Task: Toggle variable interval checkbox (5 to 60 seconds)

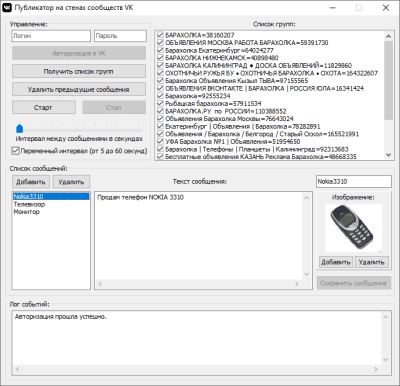Action: click(15, 151)
